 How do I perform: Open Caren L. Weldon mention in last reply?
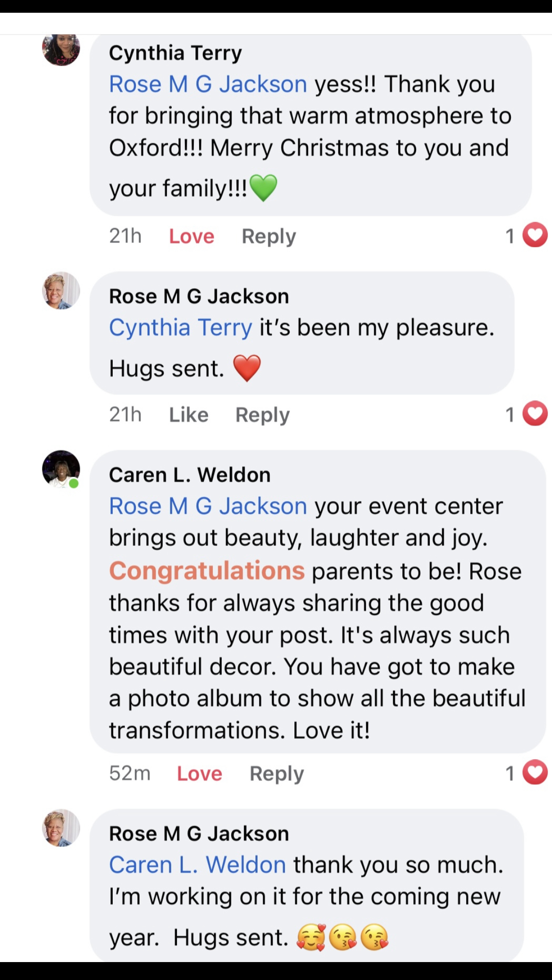pos(197,865)
